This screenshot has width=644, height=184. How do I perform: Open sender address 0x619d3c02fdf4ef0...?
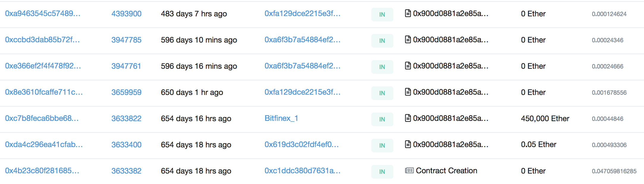pos(302,145)
